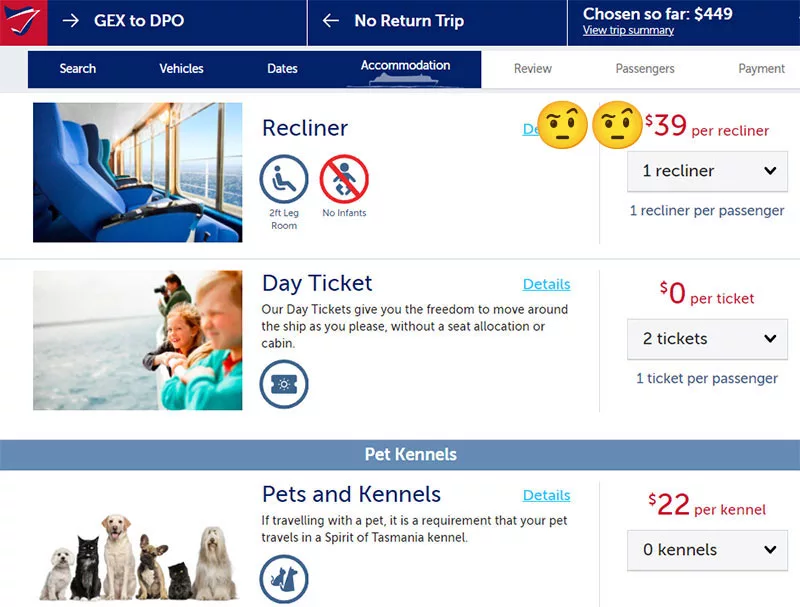The image size is (800, 607).
Task: Switch to the Vehicles step tab
Action: pos(181,69)
